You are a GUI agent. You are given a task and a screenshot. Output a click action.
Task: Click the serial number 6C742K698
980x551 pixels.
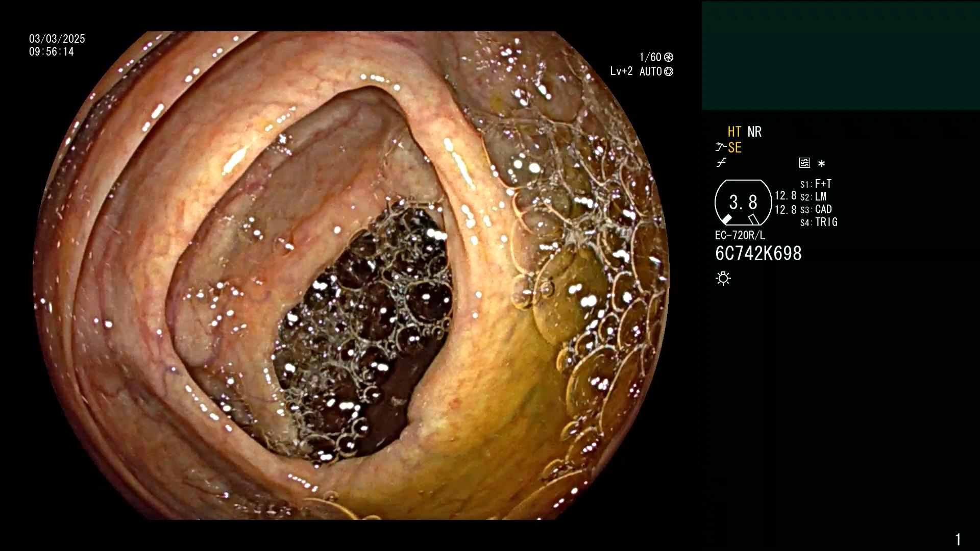[x=758, y=253]
